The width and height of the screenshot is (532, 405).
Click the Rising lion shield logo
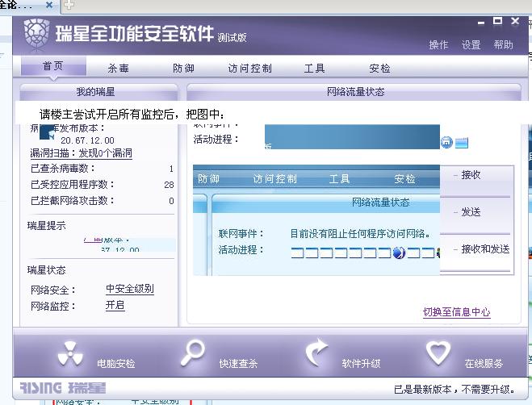[36, 35]
